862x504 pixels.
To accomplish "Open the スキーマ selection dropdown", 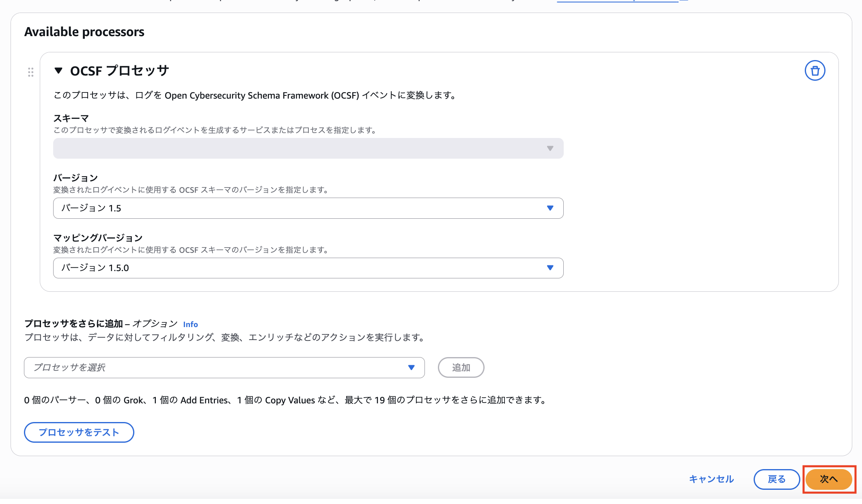I will (x=308, y=148).
